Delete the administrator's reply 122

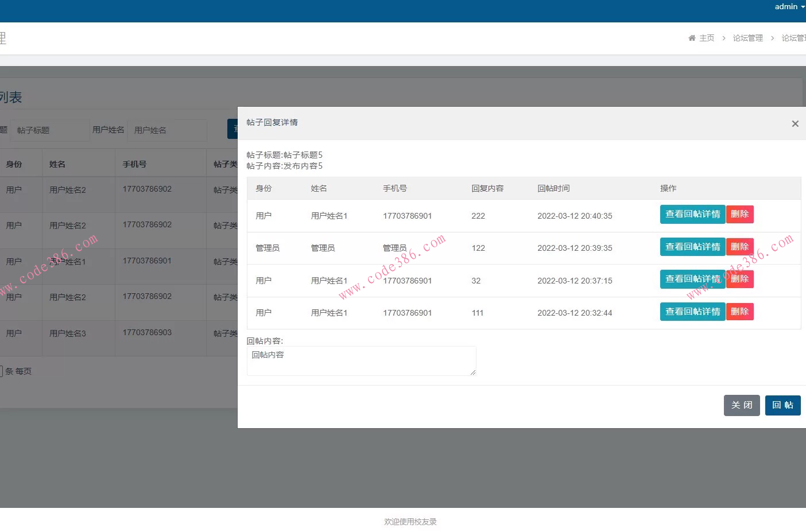[x=739, y=247]
